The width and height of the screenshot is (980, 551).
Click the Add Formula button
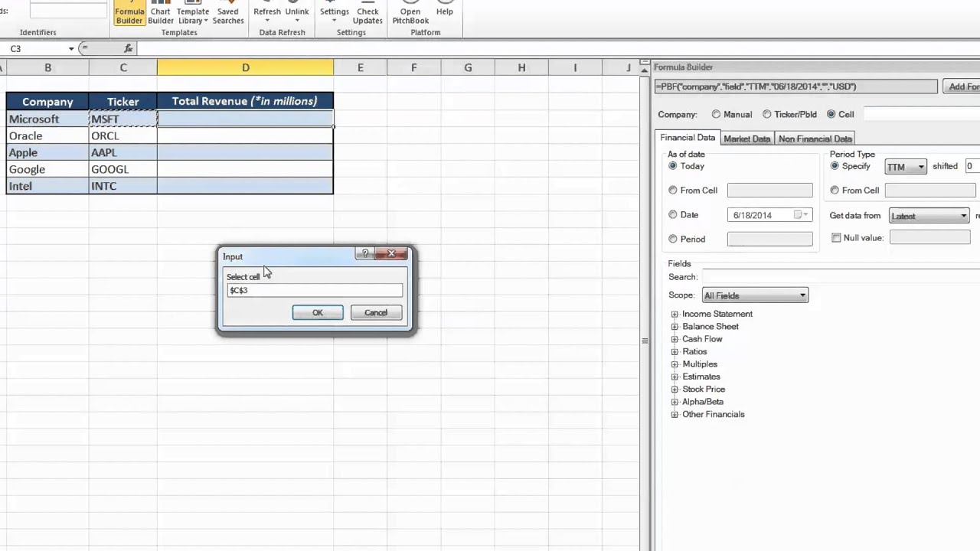click(962, 86)
